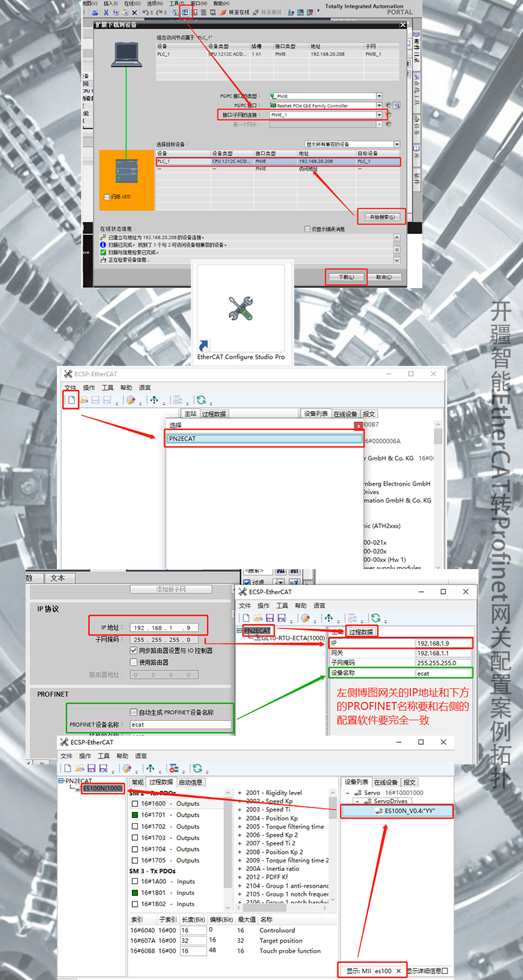Screen dimensions: 523x980
Task: Switch to 报文 tab in the middle ECSP window
Action: tap(369, 414)
